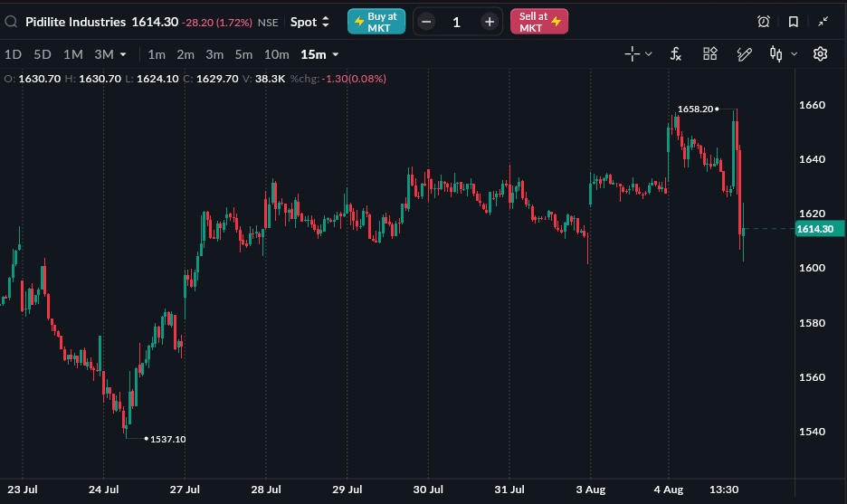Click the Sell at MKT button
Screen dimensions: 847x504
pyautogui.click(x=539, y=22)
